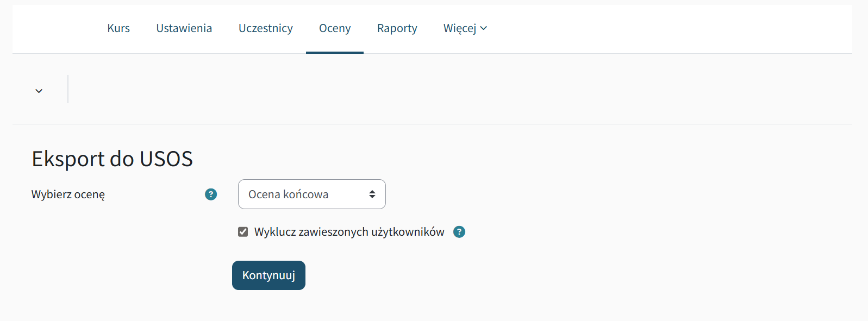
Task: Click inside the grade selection field
Action: tap(304, 194)
